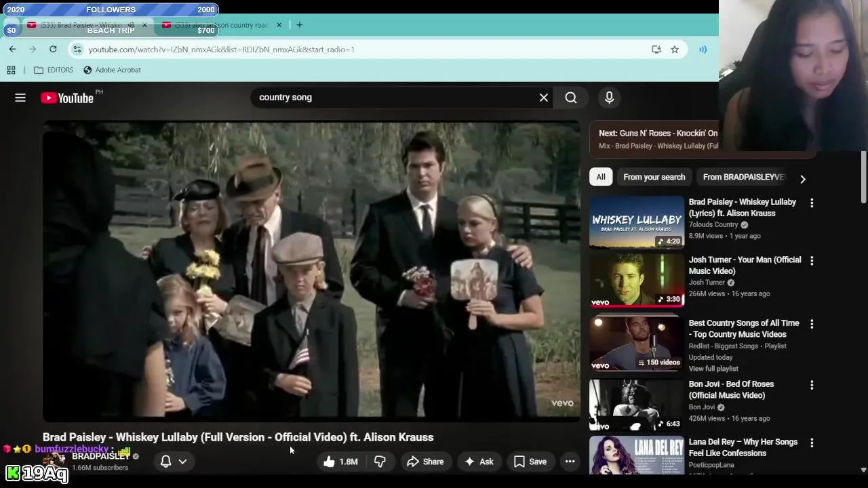Start voice search with the microphone

609,98
